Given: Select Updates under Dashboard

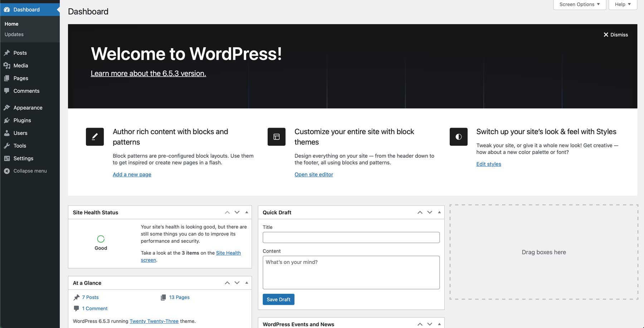Looking at the screenshot, I should (14, 34).
